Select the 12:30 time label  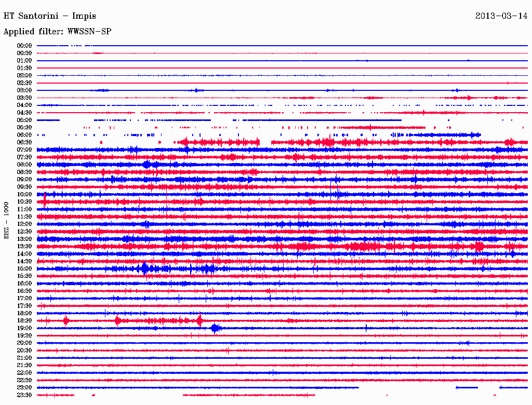coord(24,232)
